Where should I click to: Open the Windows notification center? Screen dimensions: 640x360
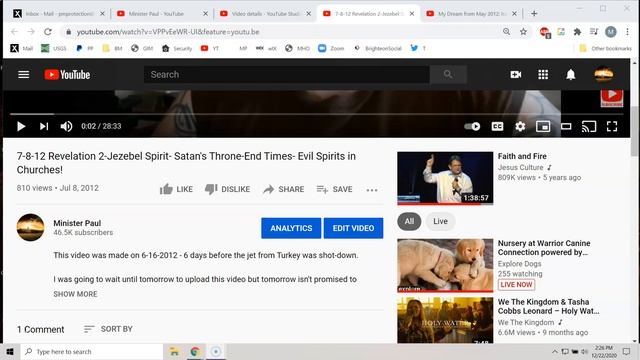pyautogui.click(x=627, y=351)
